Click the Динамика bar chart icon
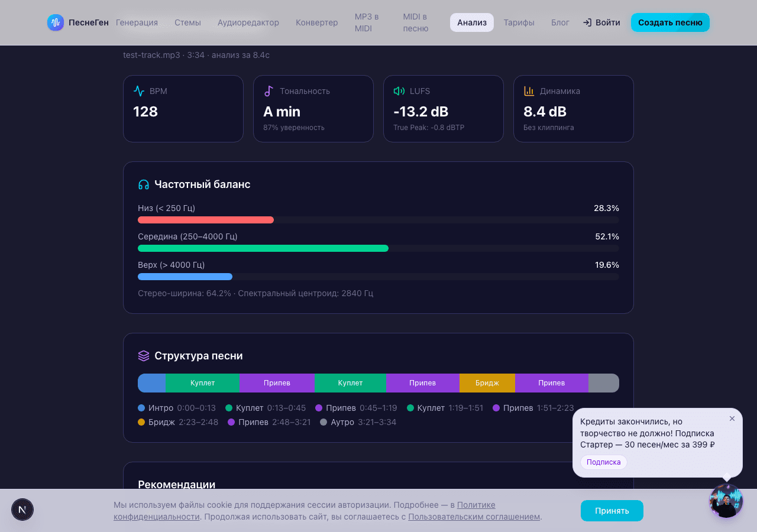This screenshot has height=532, width=757. pos(529,91)
